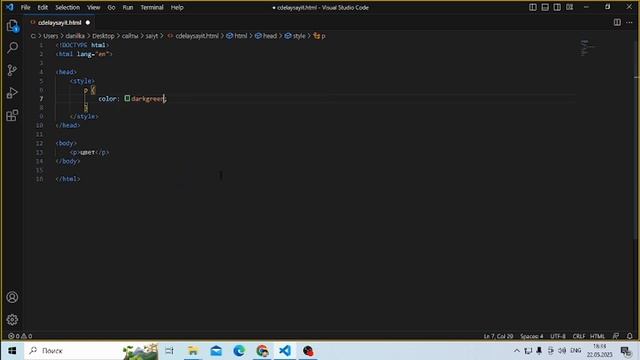Open the Windows Start button

point(12,351)
